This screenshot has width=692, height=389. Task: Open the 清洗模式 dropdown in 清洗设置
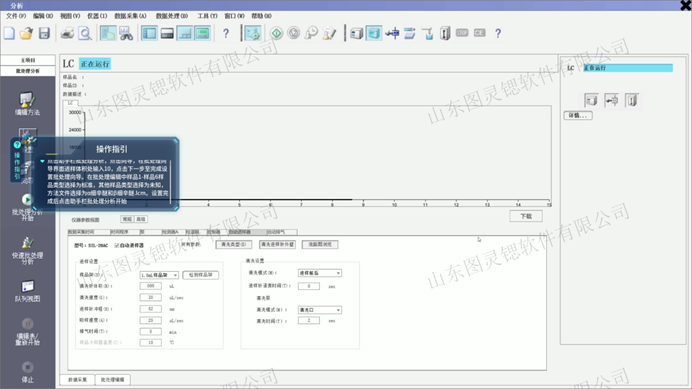point(320,273)
